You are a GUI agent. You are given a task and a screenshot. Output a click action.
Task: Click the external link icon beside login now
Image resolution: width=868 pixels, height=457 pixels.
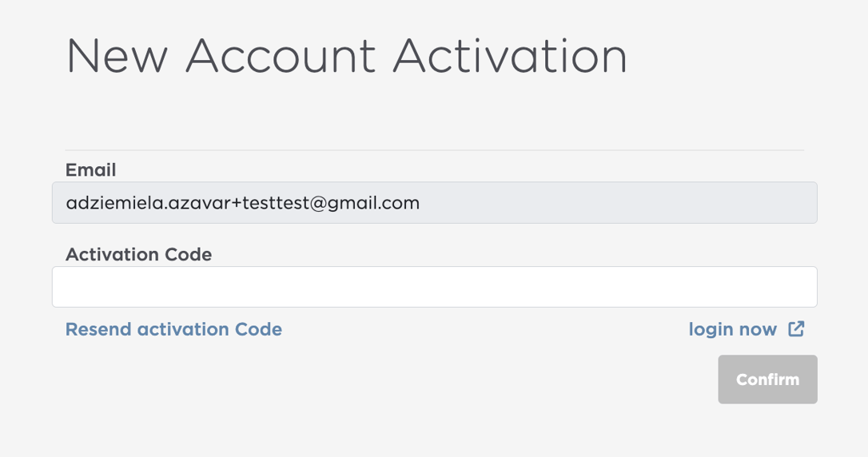[x=796, y=329]
